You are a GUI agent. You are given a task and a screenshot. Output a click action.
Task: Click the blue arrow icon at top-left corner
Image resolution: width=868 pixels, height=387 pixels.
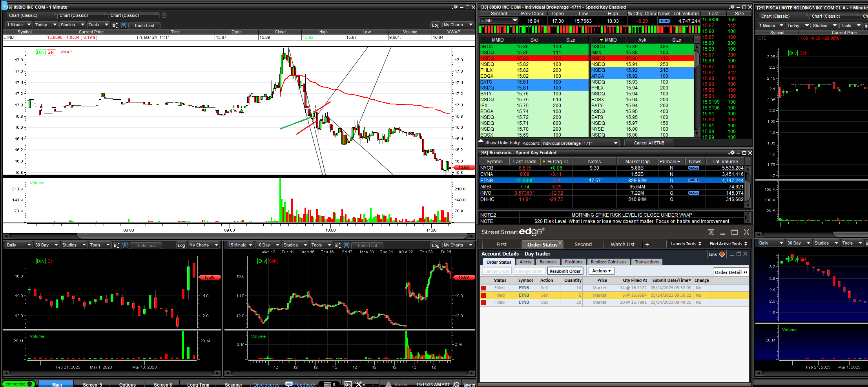click(x=4, y=5)
